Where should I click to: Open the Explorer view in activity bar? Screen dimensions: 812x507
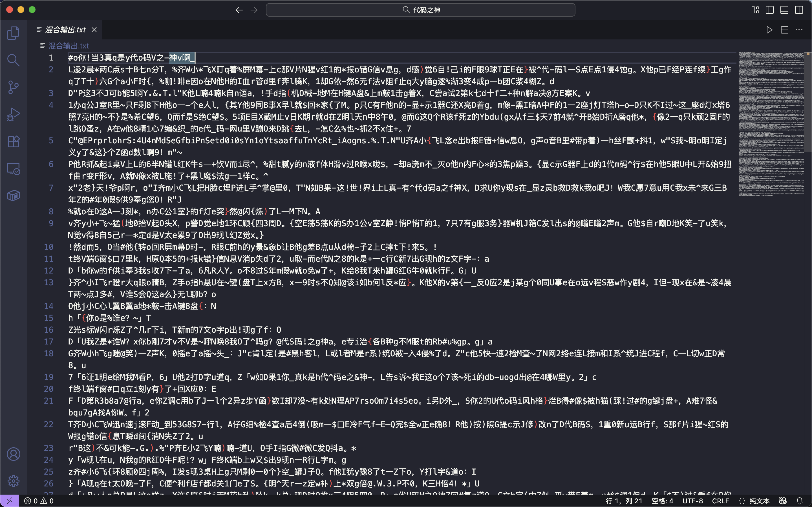(14, 33)
